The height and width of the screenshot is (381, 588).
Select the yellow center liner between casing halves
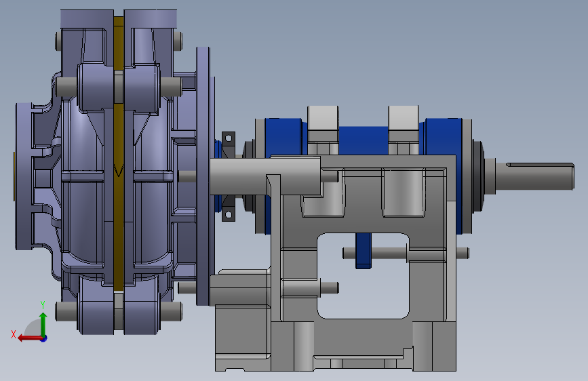click(119, 154)
